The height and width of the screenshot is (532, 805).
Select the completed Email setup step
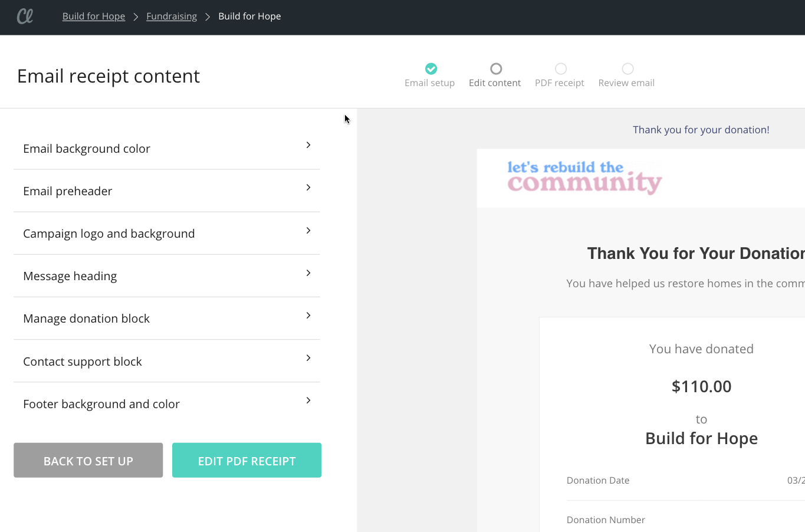coord(431,68)
